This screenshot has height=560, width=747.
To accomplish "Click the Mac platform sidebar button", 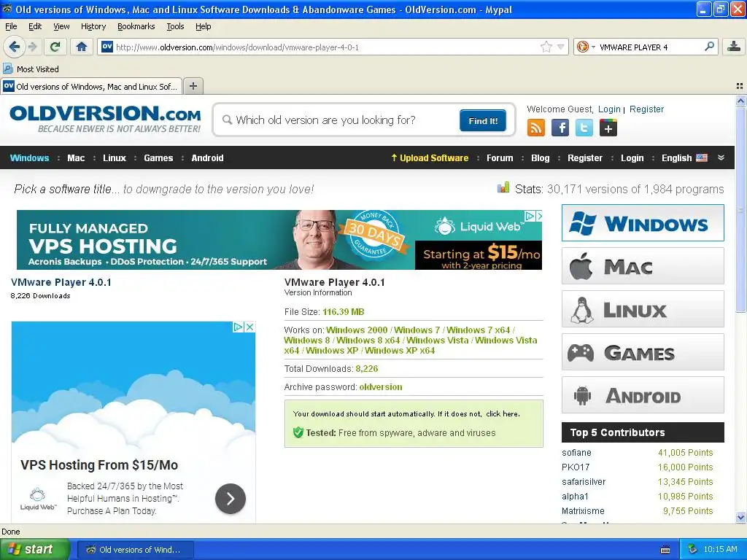I will [643, 265].
